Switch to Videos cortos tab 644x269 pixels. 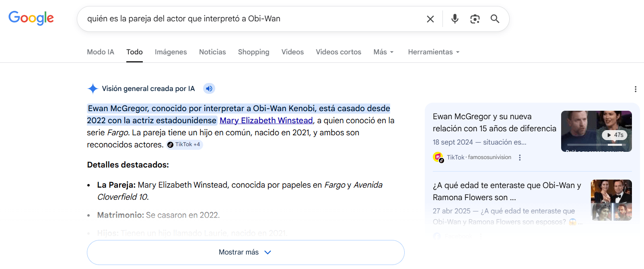point(338,52)
